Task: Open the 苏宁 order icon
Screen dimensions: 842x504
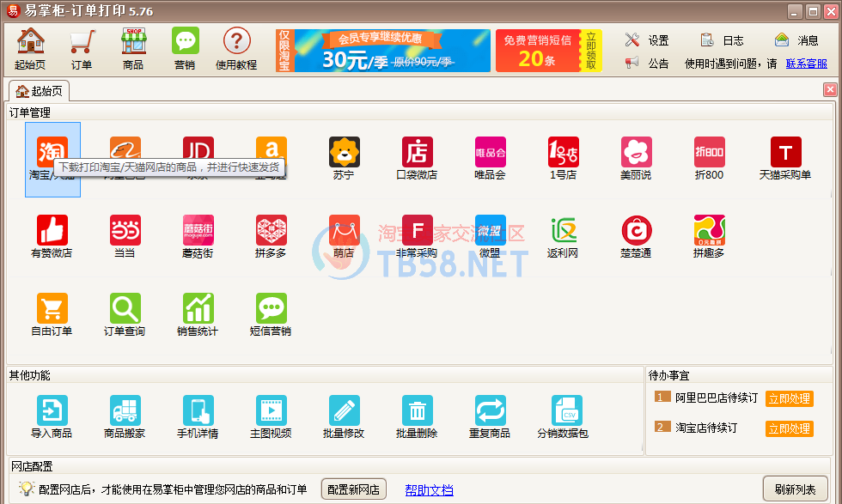Action: tap(345, 160)
